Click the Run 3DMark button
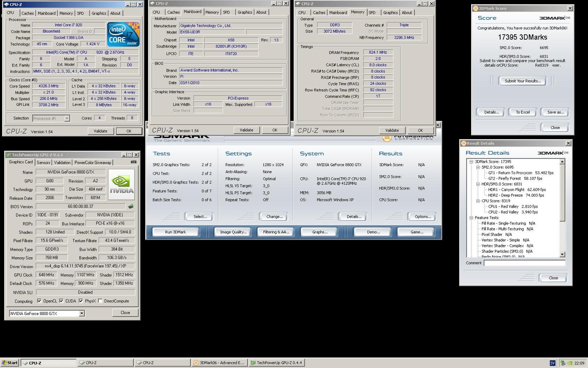This screenshot has width=588, height=368. (x=175, y=232)
